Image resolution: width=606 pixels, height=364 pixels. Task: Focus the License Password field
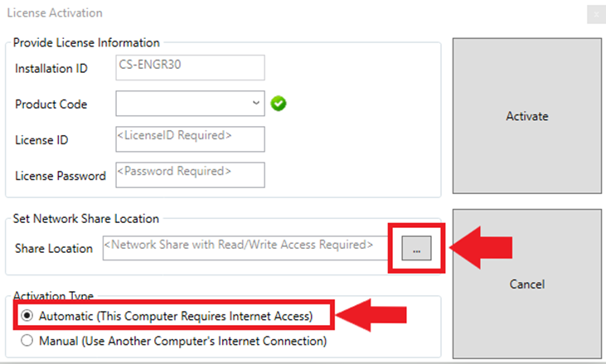[190, 175]
